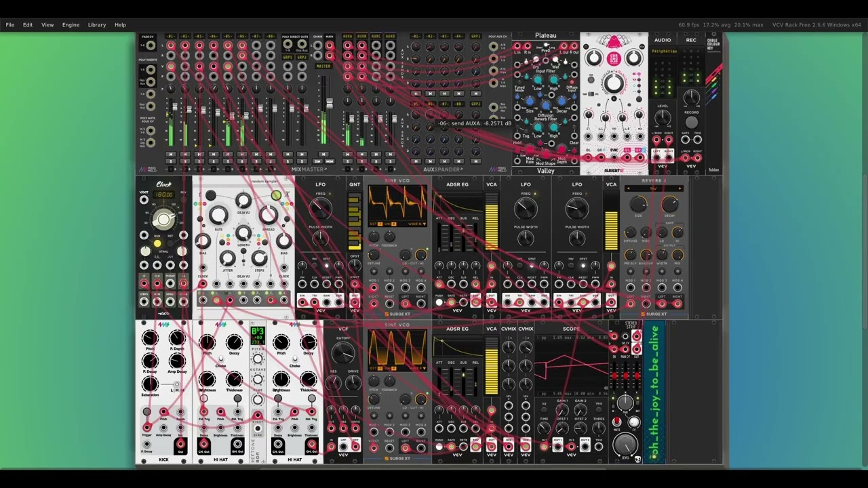Click the TIME knob on Scope

tap(544, 428)
